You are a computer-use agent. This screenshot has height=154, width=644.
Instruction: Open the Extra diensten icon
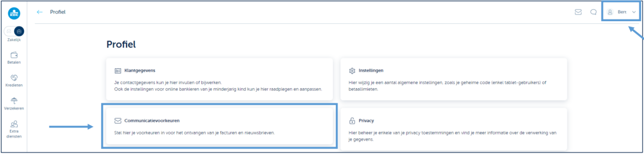[14, 124]
